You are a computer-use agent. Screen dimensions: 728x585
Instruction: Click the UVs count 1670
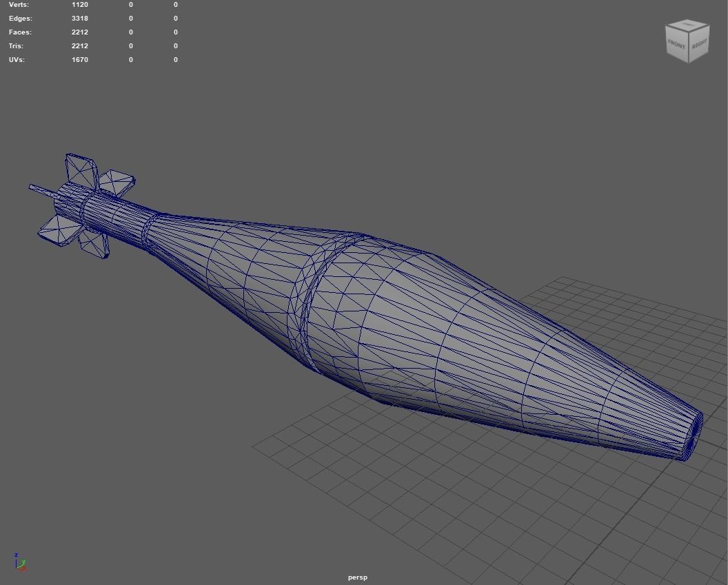[x=80, y=60]
